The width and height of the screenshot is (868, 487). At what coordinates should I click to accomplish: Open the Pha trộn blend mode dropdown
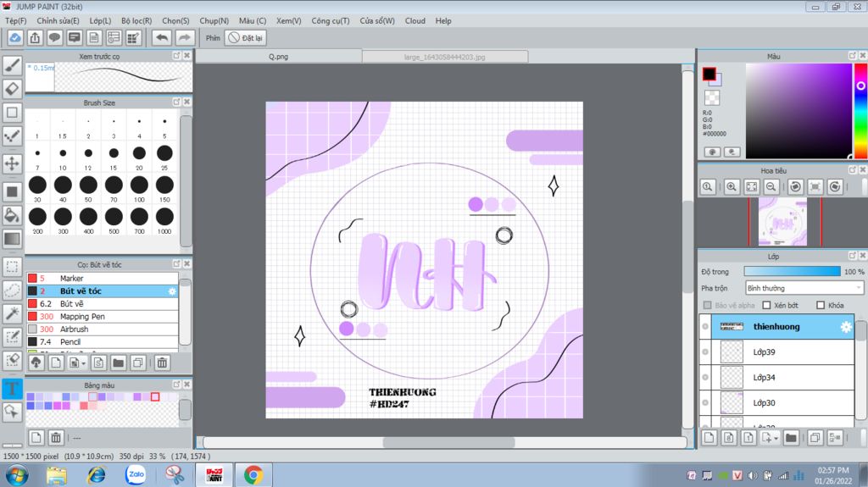click(x=804, y=288)
